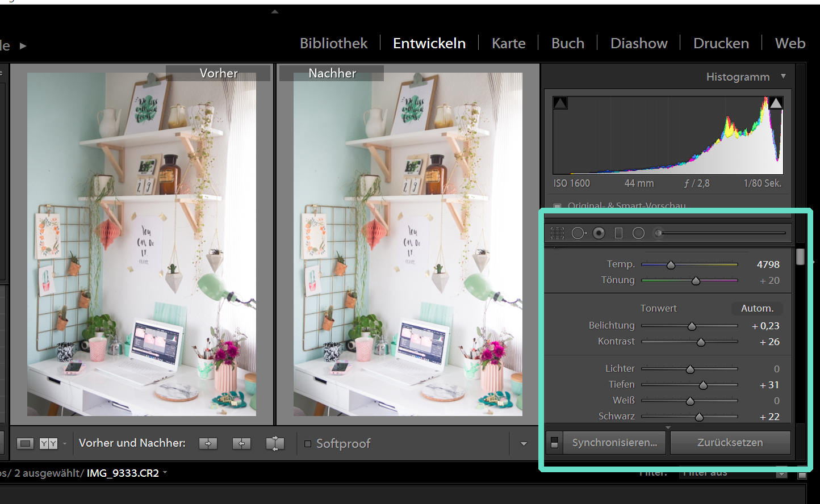The width and height of the screenshot is (820, 504).
Task: Select the Radial Filter tool
Action: (639, 233)
